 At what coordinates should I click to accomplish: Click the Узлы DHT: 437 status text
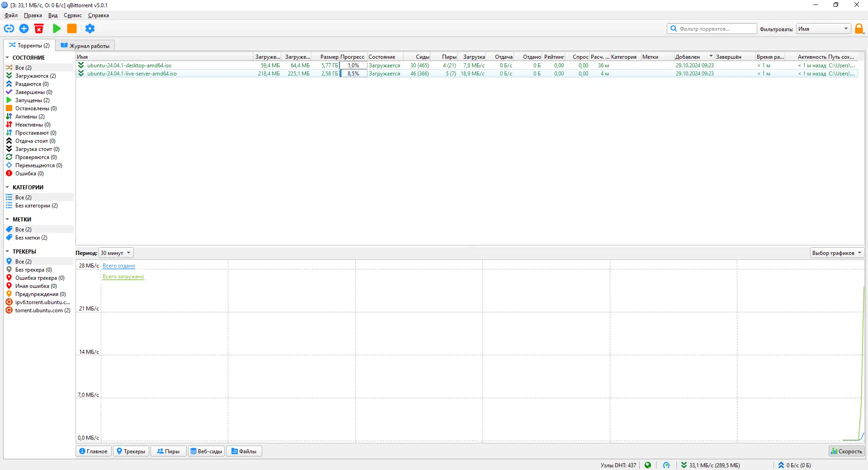pyautogui.click(x=618, y=465)
